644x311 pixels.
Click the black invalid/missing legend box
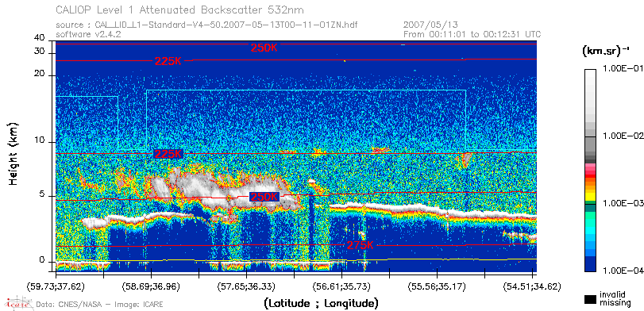coord(591,299)
